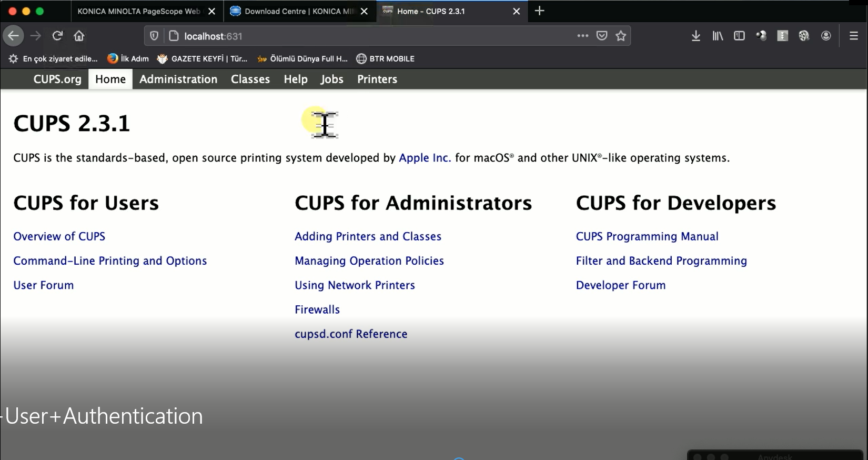Switch to KONICA MINOLTA PageScope Web tab

coord(139,11)
